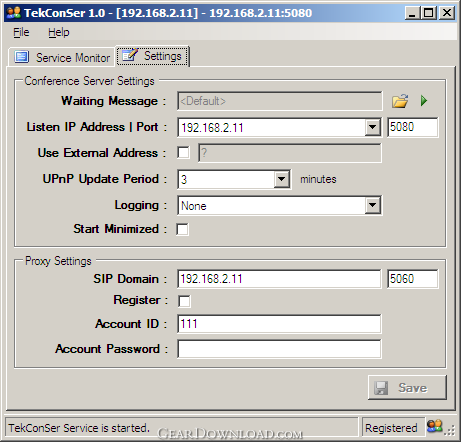
Task: Open the Help menu
Action: pyautogui.click(x=59, y=32)
